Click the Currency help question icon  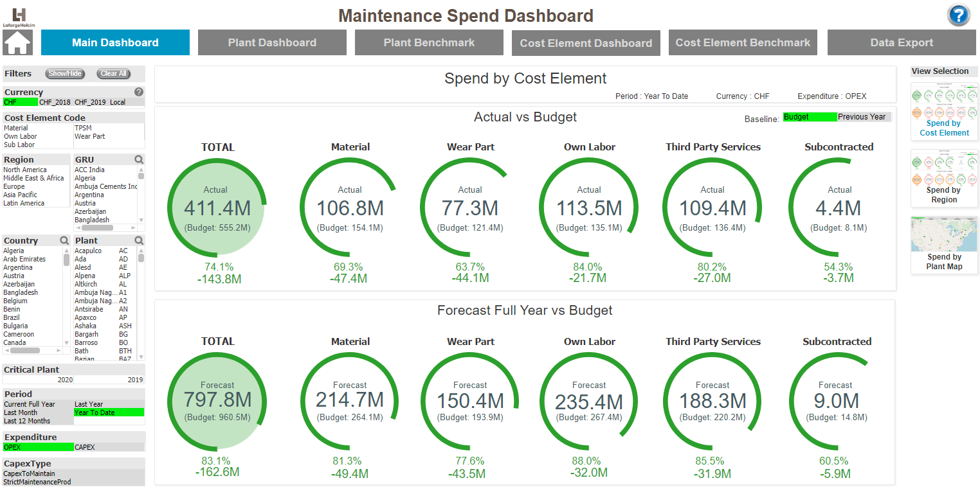(139, 92)
